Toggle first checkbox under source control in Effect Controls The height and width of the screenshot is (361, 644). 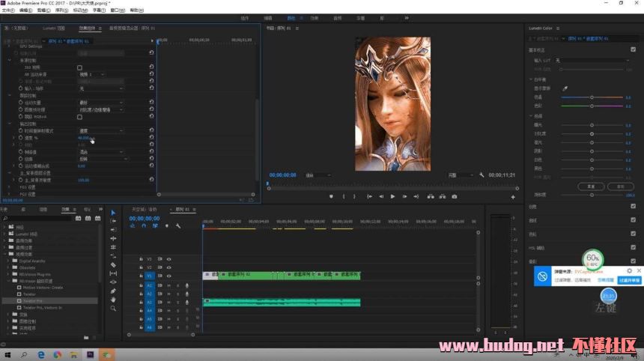click(79, 67)
